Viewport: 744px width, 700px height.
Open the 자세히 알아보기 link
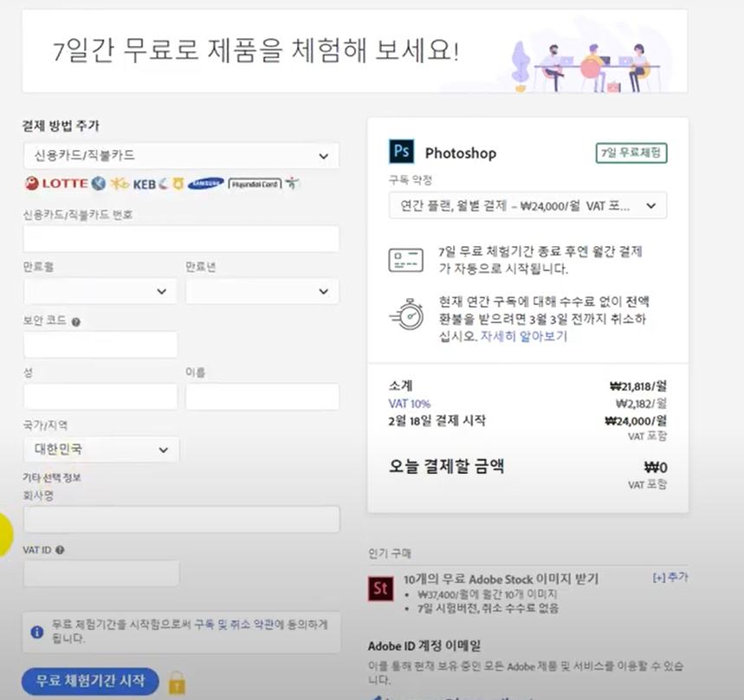point(524,336)
